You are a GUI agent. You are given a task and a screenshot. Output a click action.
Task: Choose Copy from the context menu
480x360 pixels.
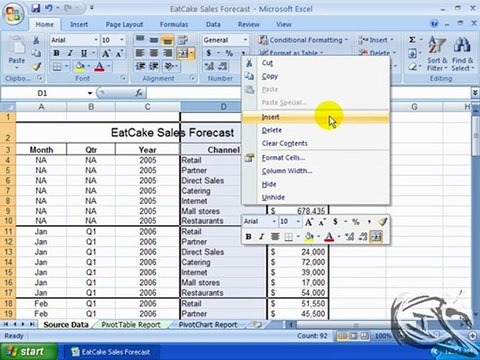coord(315,76)
